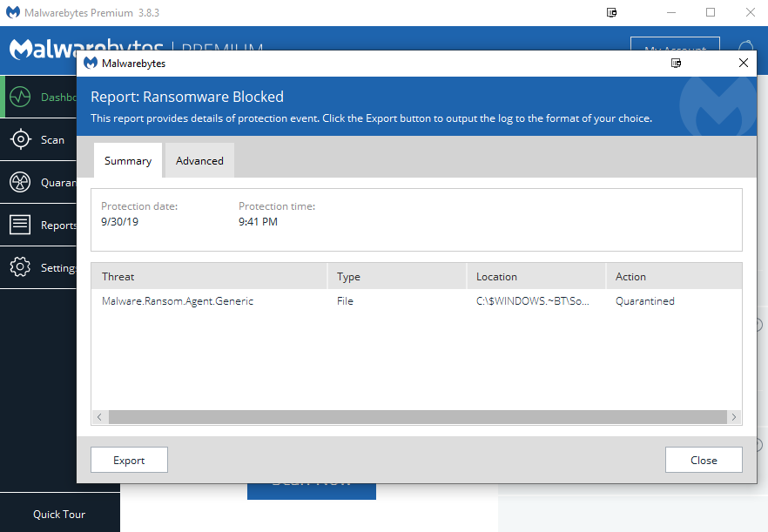Sort by the Threat column header
This screenshot has height=532, width=768.
(209, 276)
